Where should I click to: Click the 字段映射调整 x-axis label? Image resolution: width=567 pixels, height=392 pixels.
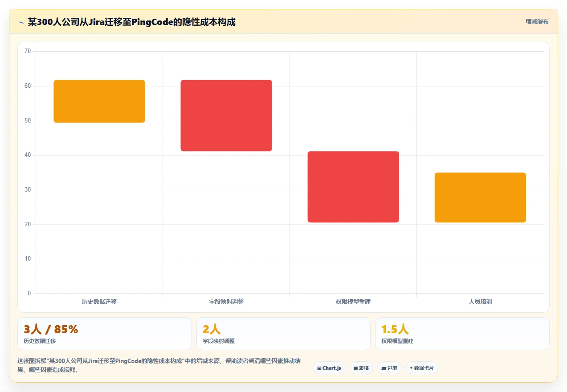pyautogui.click(x=226, y=302)
